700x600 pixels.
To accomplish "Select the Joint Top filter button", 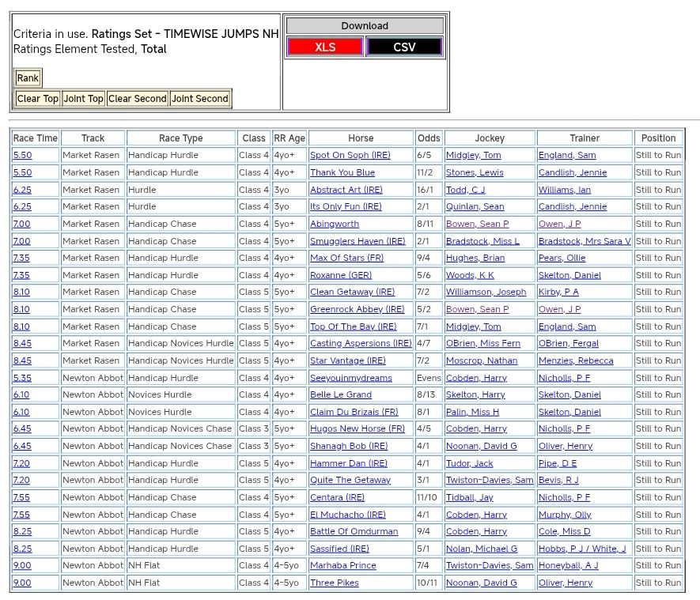I will click(x=84, y=99).
